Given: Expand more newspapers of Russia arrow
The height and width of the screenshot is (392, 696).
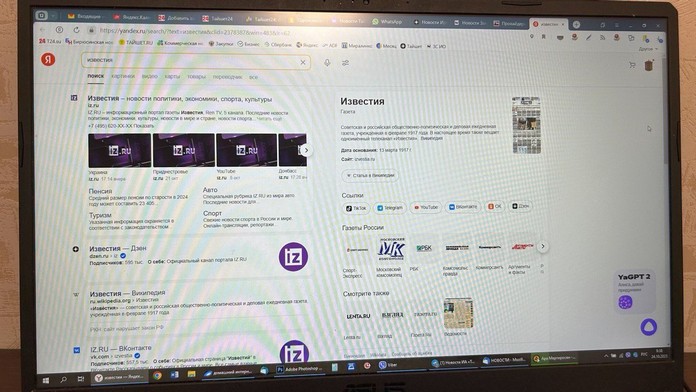Looking at the screenshot, I should [542, 246].
